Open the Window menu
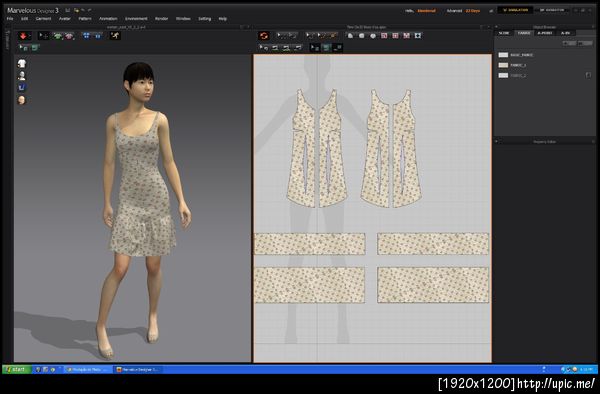Viewport: 600px width, 394px height. [183, 19]
